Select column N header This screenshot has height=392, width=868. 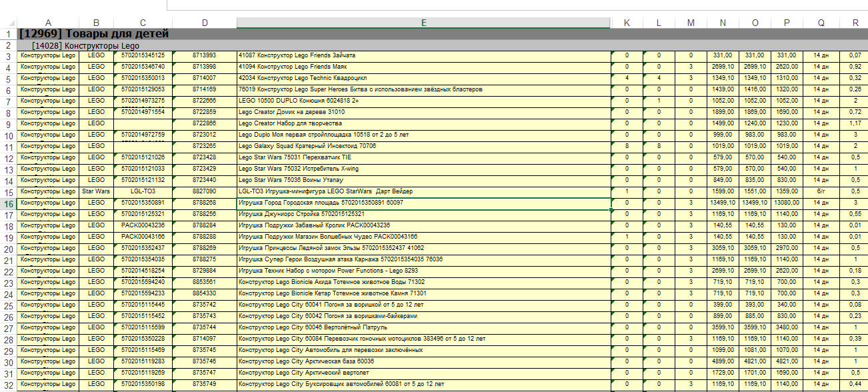tap(723, 23)
